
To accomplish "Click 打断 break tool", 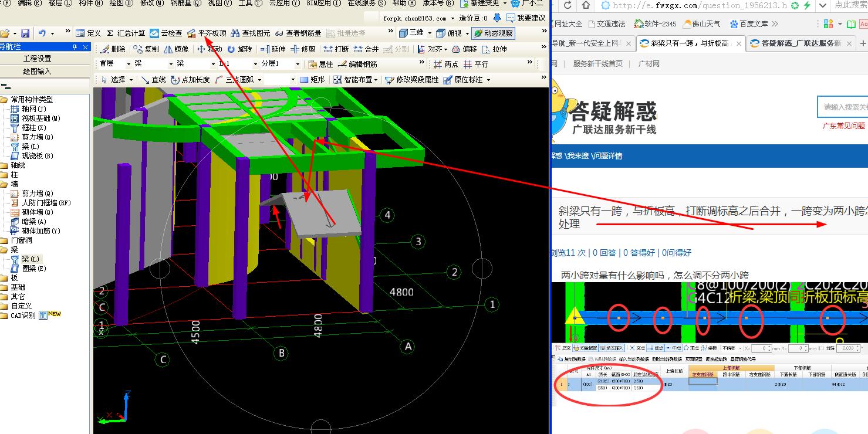I will click(336, 49).
